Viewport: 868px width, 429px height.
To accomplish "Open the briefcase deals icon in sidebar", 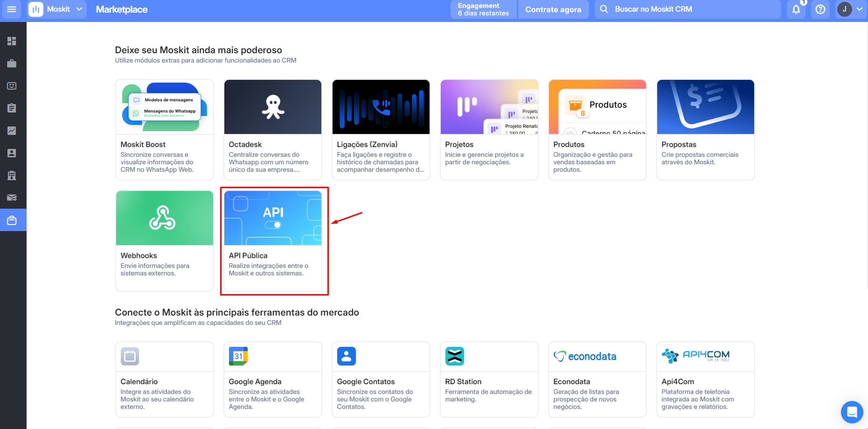I will 12,63.
